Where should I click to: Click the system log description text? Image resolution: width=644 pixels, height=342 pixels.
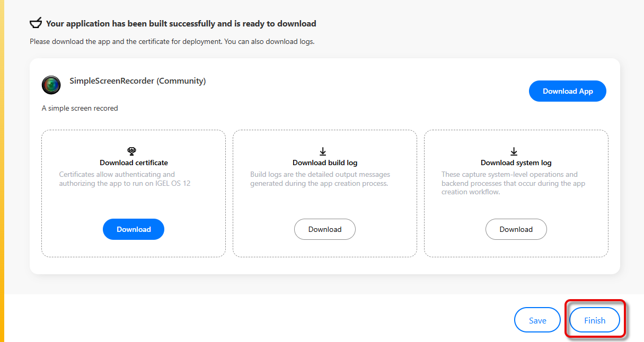click(513, 183)
